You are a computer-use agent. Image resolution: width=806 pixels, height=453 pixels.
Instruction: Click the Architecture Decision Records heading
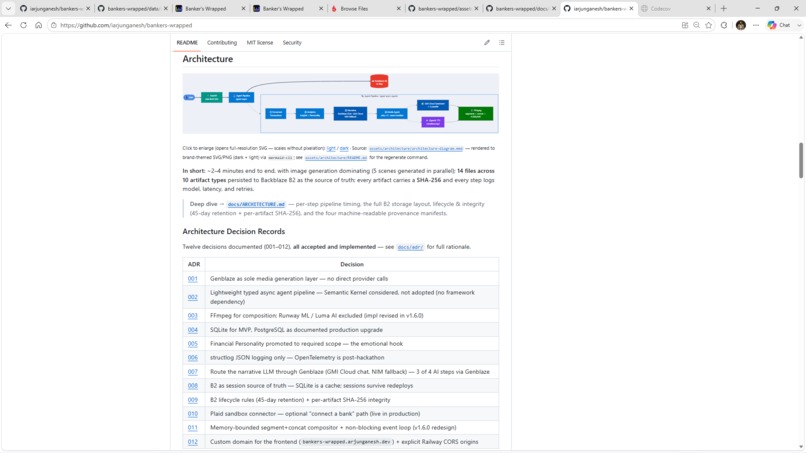pos(233,231)
